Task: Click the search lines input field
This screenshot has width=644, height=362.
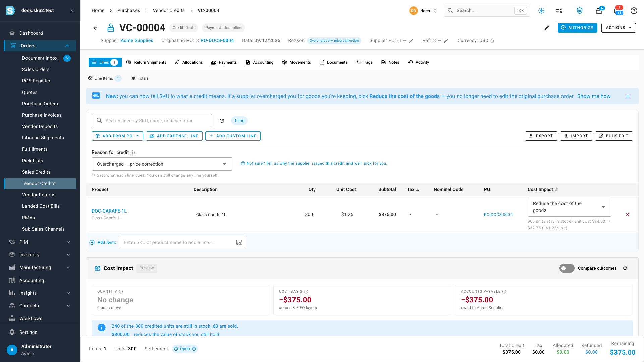Action: [x=152, y=121]
